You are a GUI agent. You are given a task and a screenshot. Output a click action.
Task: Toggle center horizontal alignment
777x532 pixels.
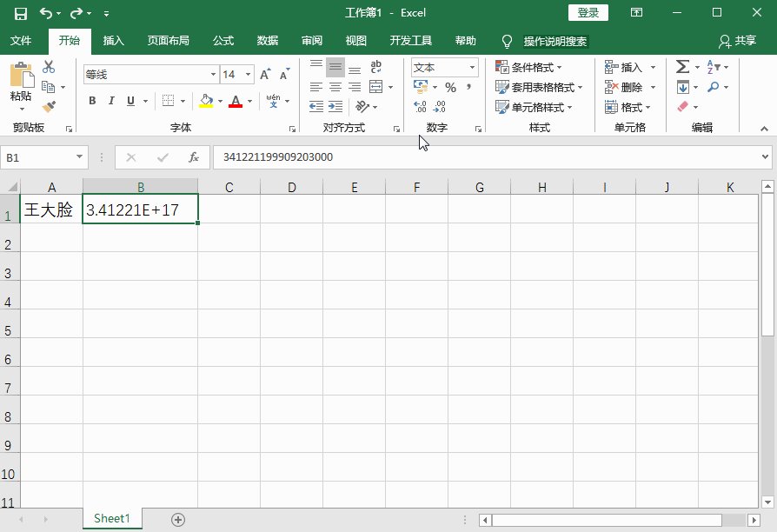tap(335, 87)
